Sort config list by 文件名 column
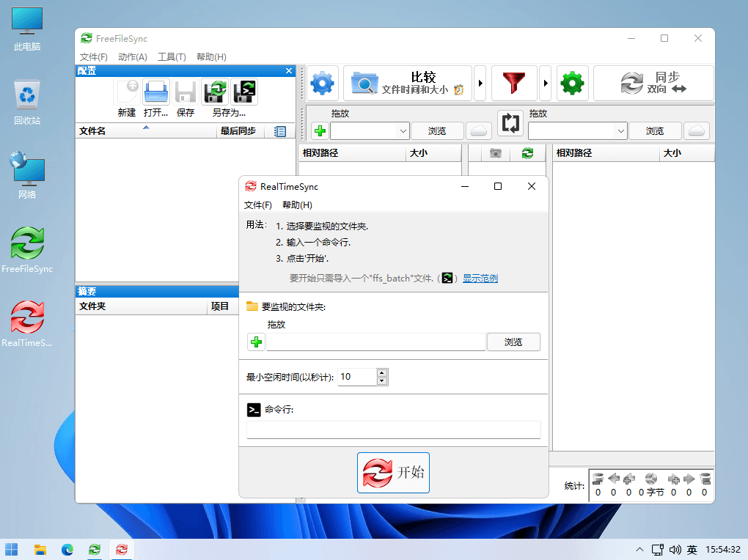 coord(145,131)
